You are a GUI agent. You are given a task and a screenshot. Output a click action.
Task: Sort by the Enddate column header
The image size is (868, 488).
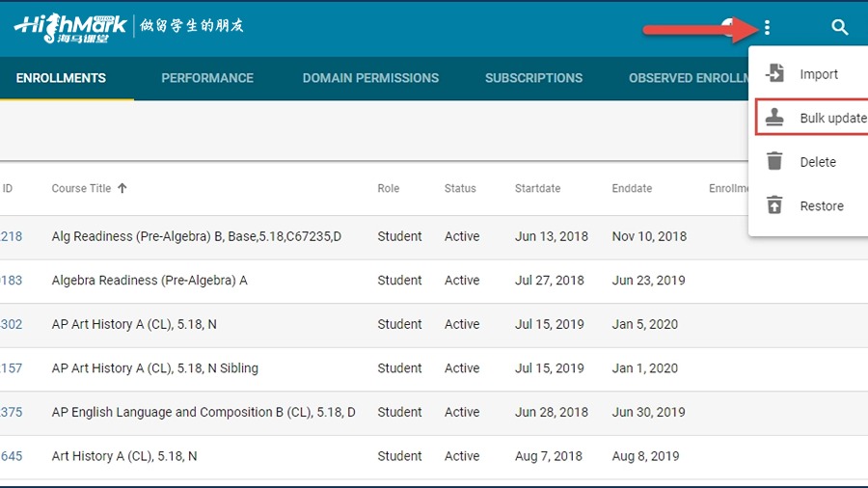pyautogui.click(x=633, y=189)
